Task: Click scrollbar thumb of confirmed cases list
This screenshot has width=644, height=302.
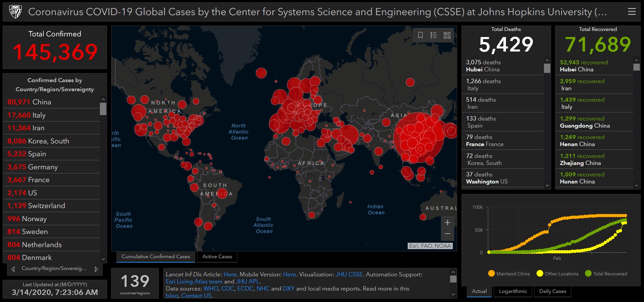Action: coord(103,109)
